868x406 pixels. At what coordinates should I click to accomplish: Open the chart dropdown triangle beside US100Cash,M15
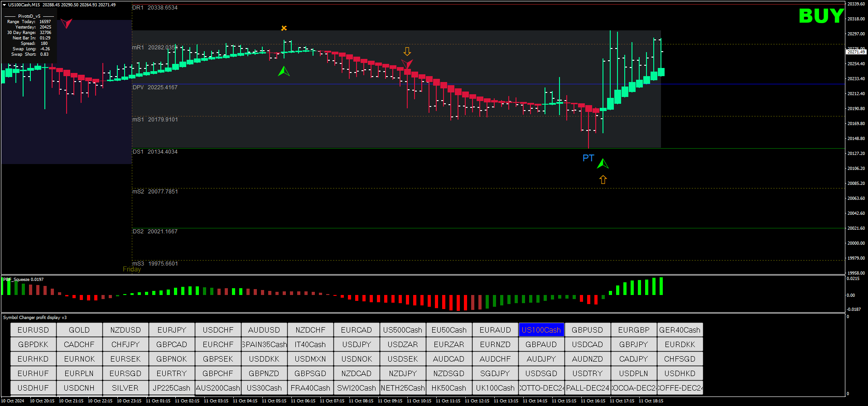pos(4,5)
